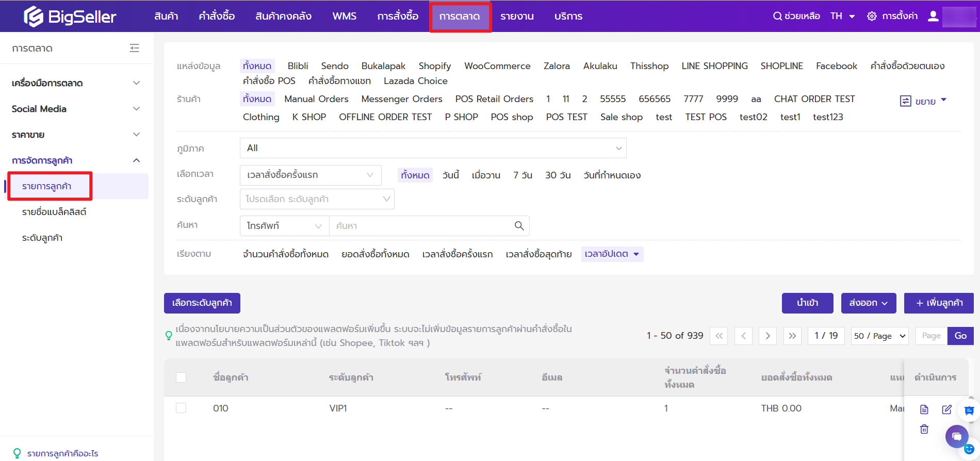Select the Shopify source filter
980x461 pixels.
point(434,66)
